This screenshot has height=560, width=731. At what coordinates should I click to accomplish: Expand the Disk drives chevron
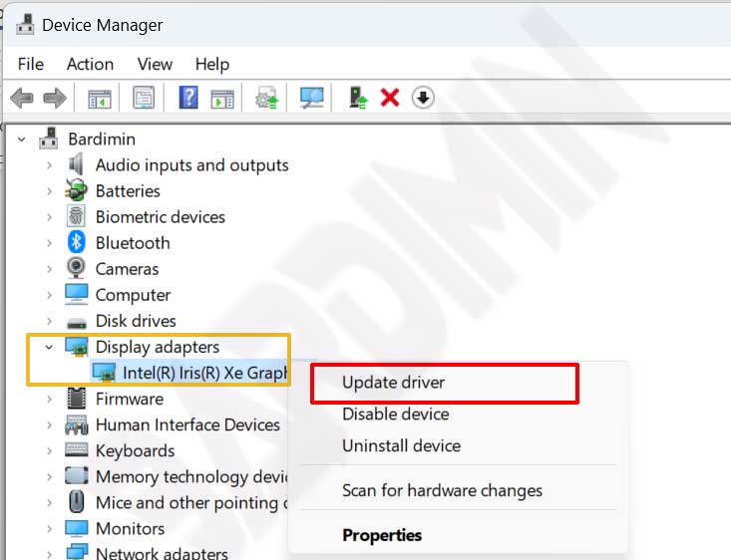pyautogui.click(x=49, y=321)
